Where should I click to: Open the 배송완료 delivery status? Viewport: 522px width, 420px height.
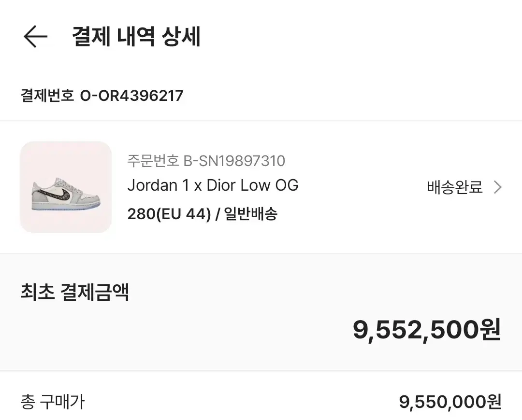(x=455, y=187)
